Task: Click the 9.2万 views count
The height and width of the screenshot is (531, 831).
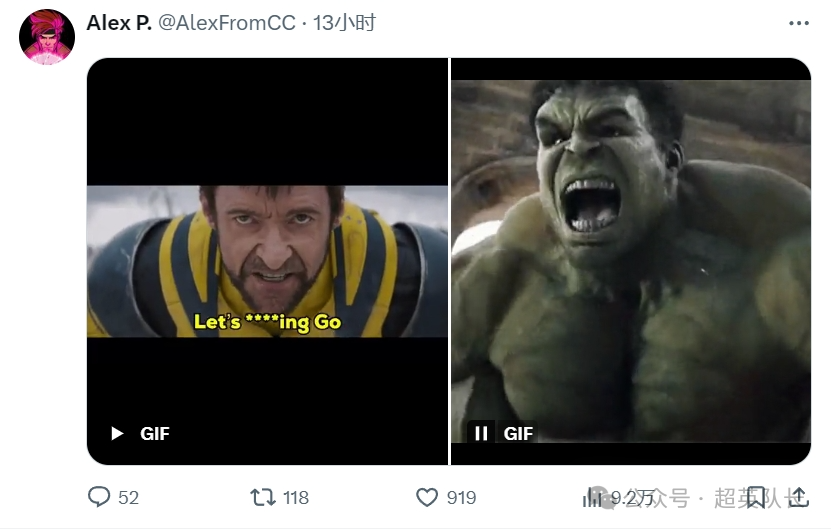Action: [x=632, y=497]
